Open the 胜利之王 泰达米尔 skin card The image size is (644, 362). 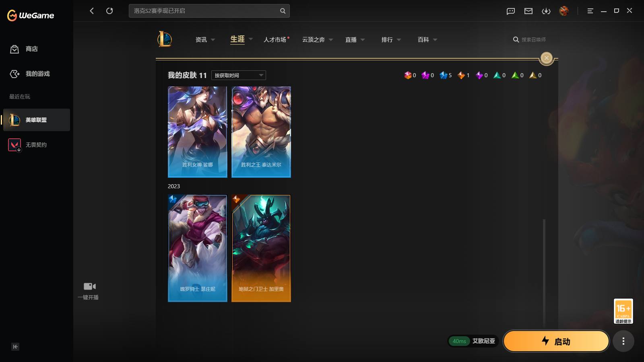tap(261, 132)
